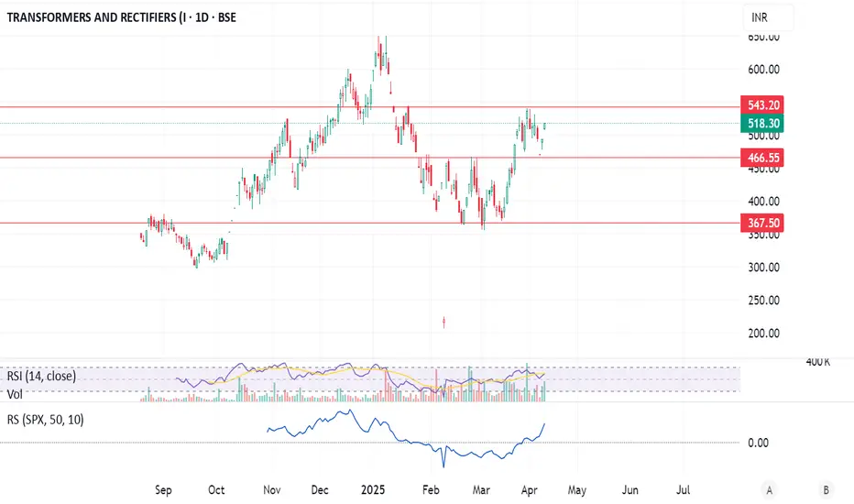This screenshot has height=504, width=854.
Task: Click the 600.00 value on price axis
Action: [763, 70]
